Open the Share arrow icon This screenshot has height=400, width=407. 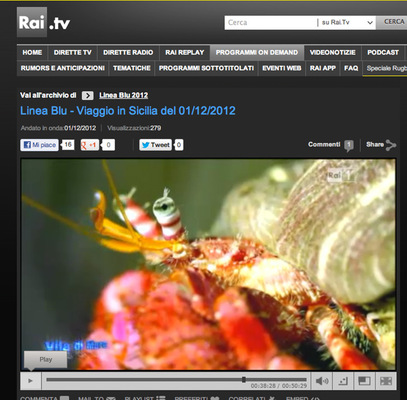tap(390, 145)
